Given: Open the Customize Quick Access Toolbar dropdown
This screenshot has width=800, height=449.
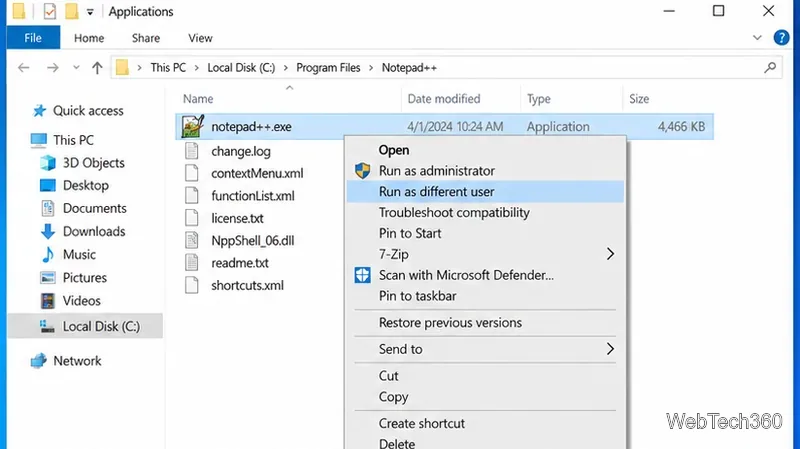Looking at the screenshot, I should pos(90,12).
